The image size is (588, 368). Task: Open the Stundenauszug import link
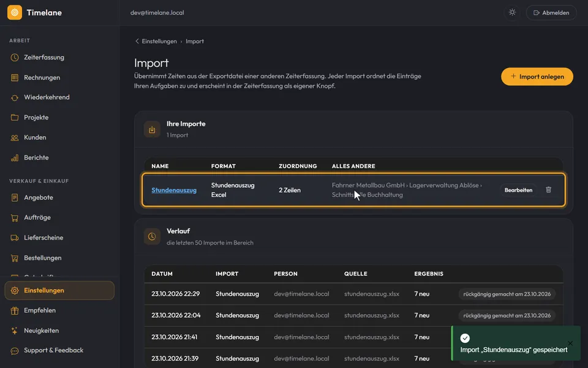point(174,190)
